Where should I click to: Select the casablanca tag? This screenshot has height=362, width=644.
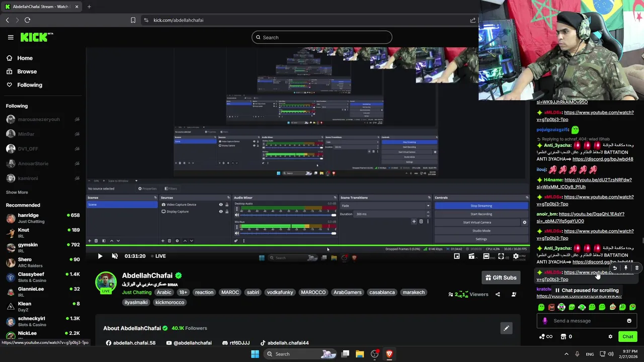pos(382,292)
